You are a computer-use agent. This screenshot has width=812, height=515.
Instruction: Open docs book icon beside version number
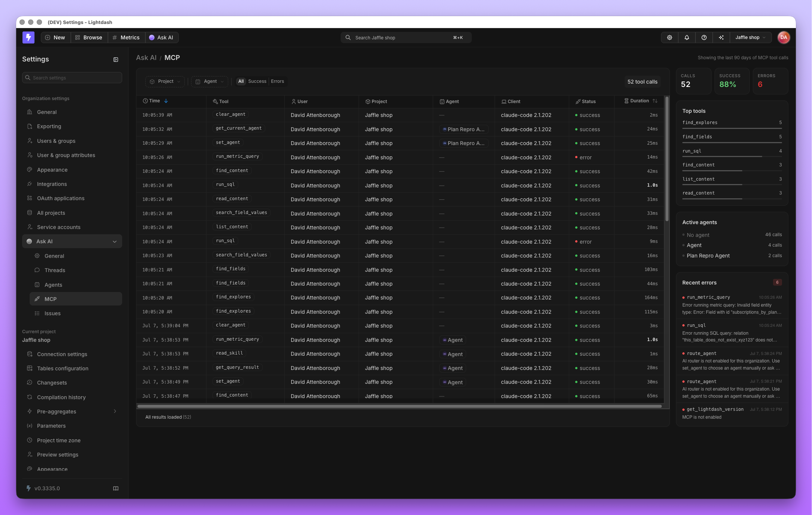tap(116, 488)
